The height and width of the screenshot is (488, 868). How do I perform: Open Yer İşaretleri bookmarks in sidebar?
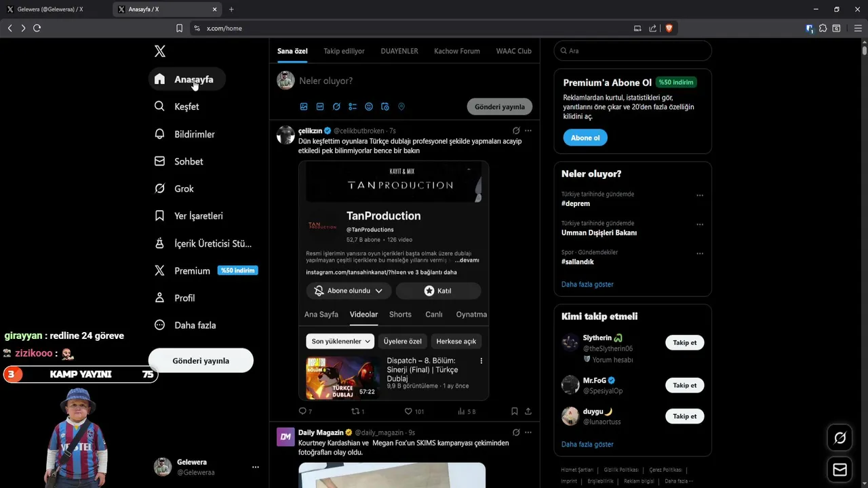click(189, 216)
